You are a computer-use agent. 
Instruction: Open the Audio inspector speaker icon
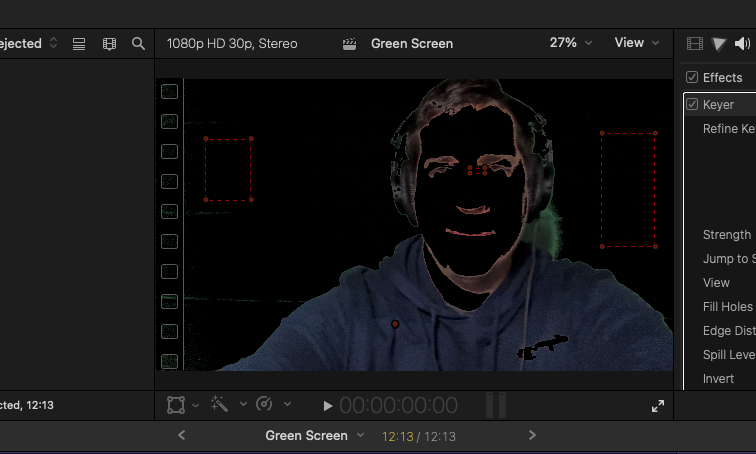pyautogui.click(x=742, y=43)
